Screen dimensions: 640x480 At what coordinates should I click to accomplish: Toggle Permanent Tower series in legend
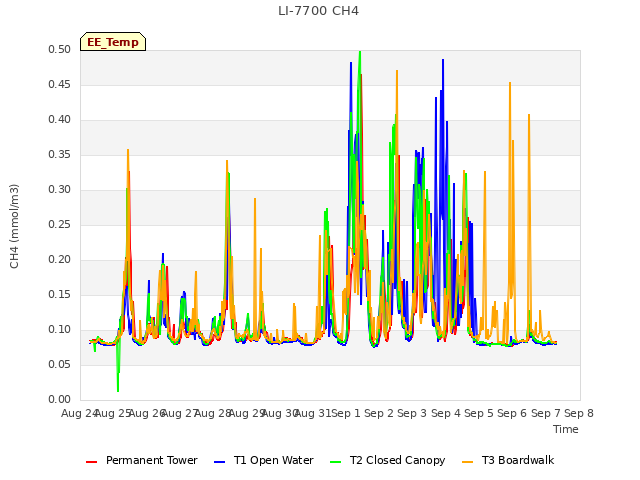tap(142, 460)
